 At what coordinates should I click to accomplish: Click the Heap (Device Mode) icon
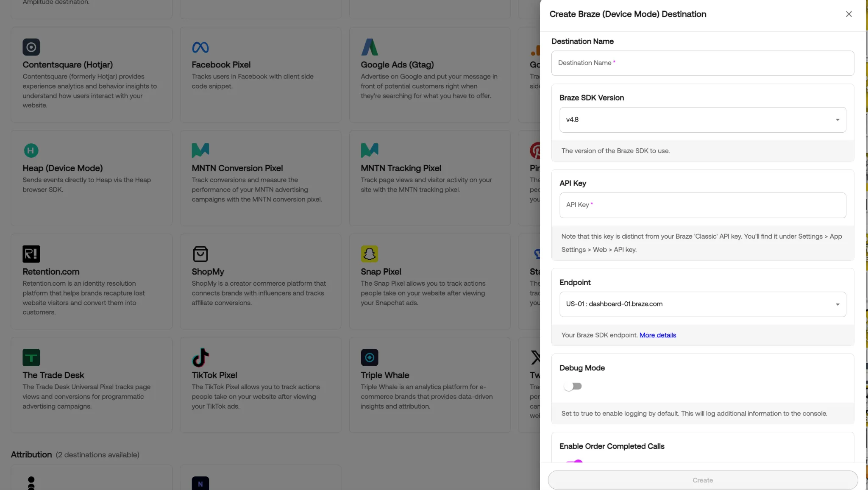click(31, 150)
